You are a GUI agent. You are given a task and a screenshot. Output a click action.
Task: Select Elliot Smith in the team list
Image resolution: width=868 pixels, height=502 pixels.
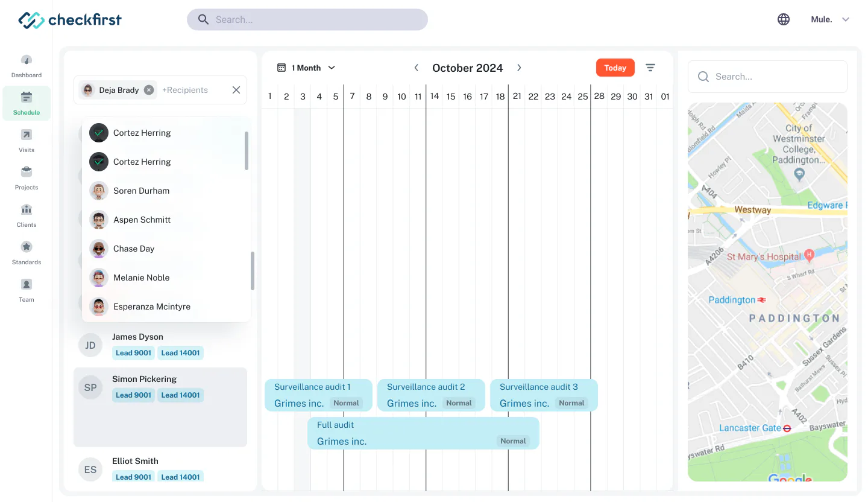tap(160, 469)
